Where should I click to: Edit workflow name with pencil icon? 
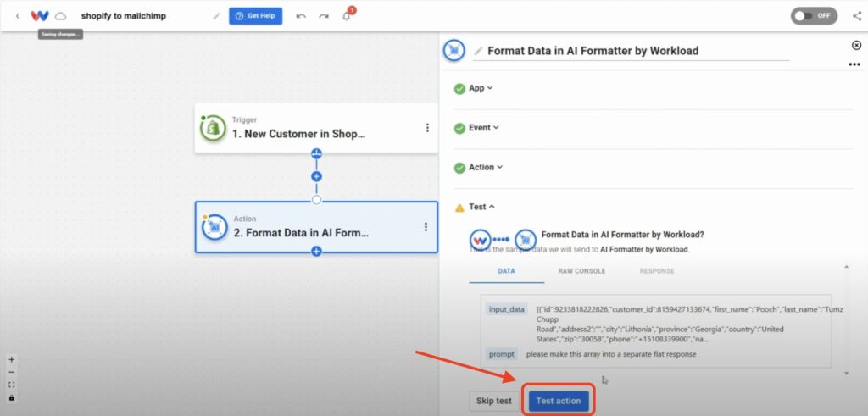pos(216,16)
